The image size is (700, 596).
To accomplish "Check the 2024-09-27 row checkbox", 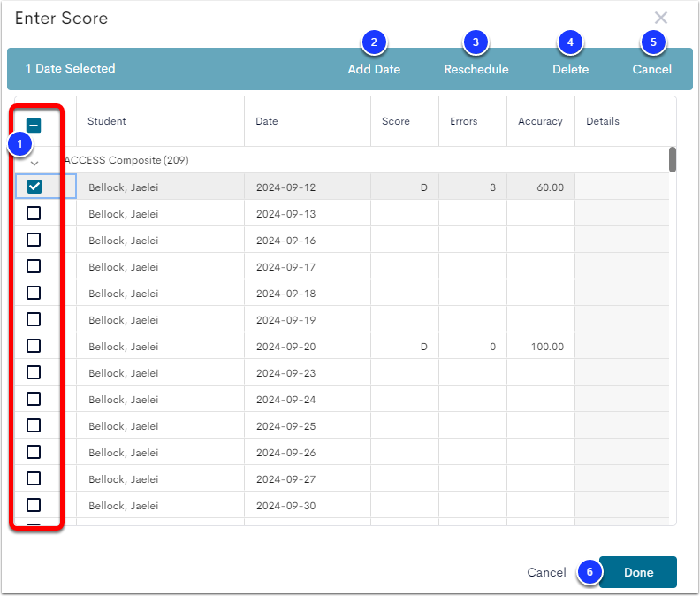I will (34, 478).
